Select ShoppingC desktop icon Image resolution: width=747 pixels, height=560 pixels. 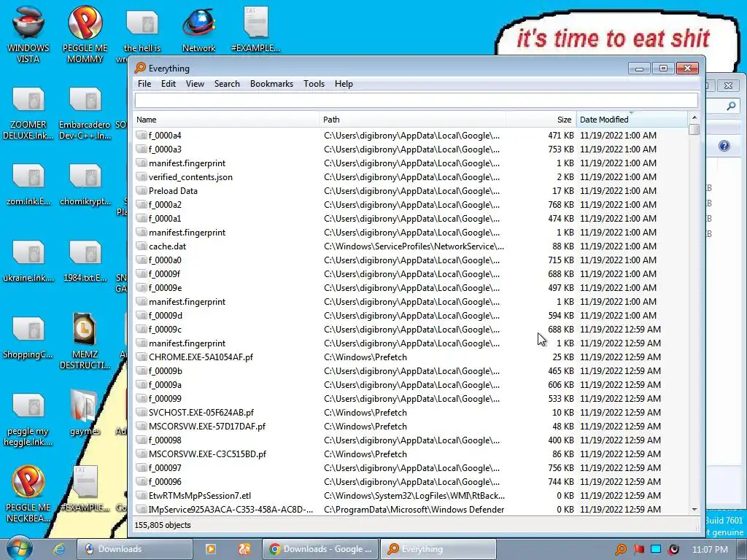coord(28,338)
